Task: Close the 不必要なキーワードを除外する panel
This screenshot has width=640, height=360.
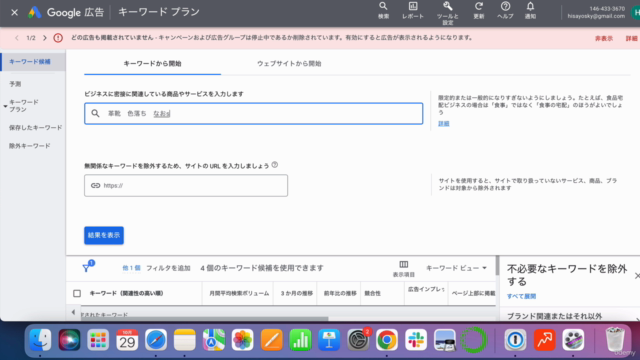Action: point(636,276)
